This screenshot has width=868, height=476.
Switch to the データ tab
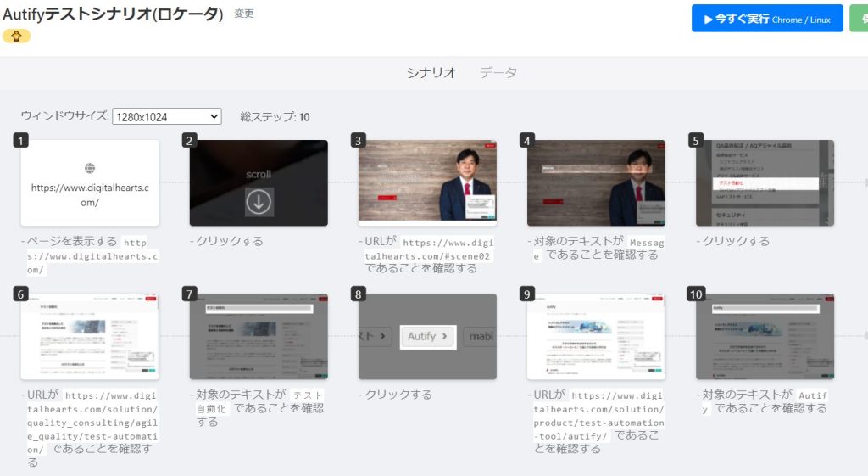pos(498,73)
